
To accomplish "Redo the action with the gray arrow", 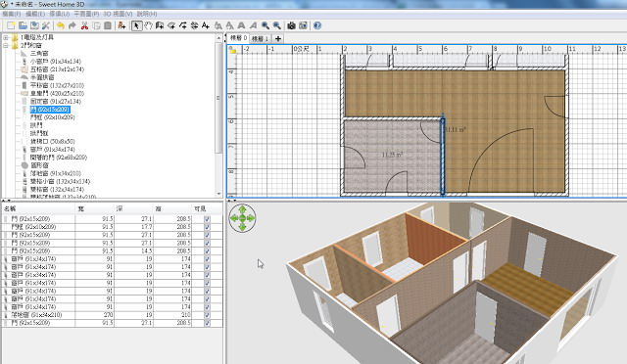I will tap(72, 25).
